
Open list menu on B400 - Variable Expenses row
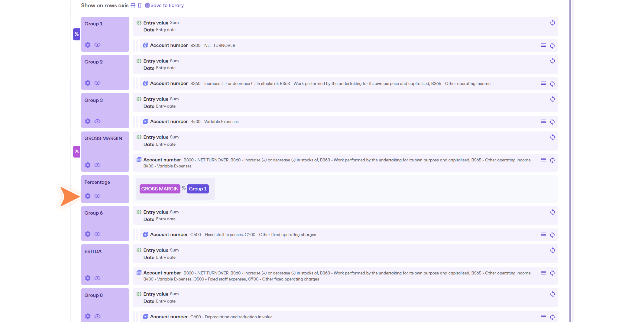pos(543,121)
